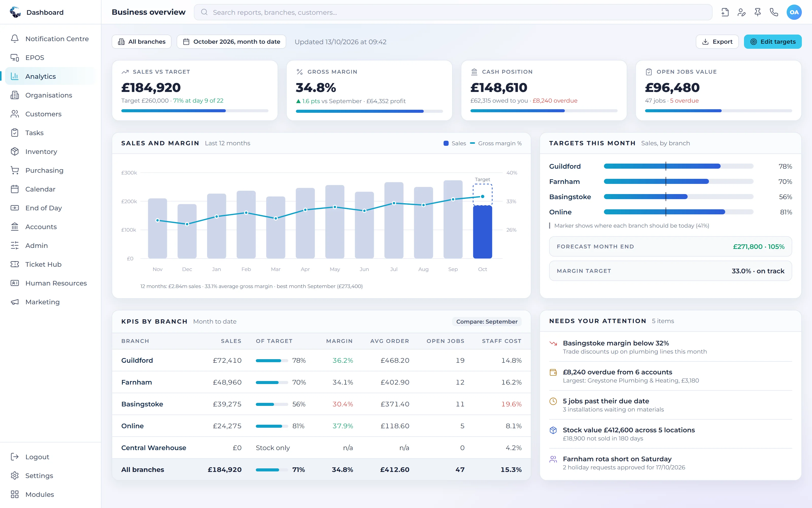
Task: Click the pin icon in header
Action: pyautogui.click(x=758, y=12)
